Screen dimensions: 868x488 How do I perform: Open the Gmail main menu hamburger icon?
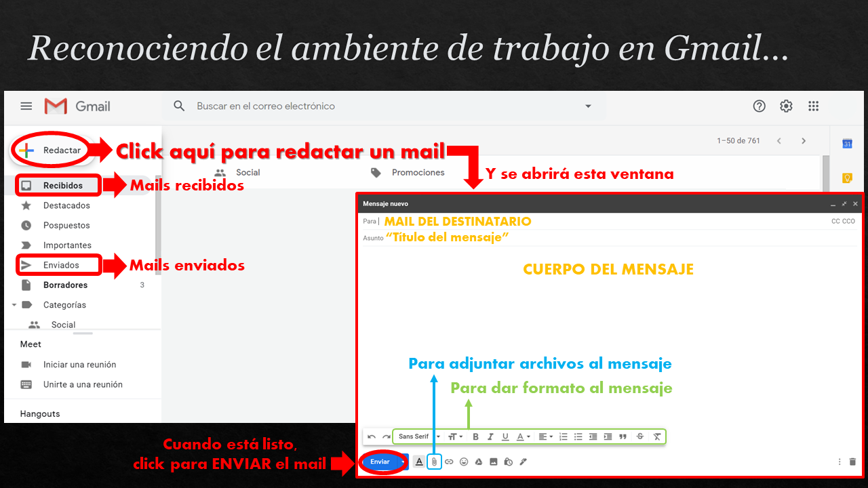point(26,106)
